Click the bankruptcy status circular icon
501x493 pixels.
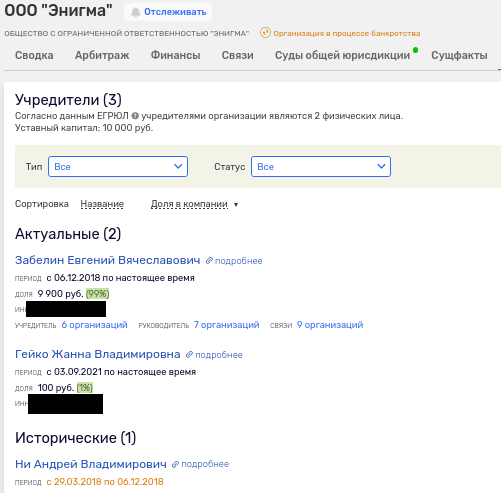[265, 33]
